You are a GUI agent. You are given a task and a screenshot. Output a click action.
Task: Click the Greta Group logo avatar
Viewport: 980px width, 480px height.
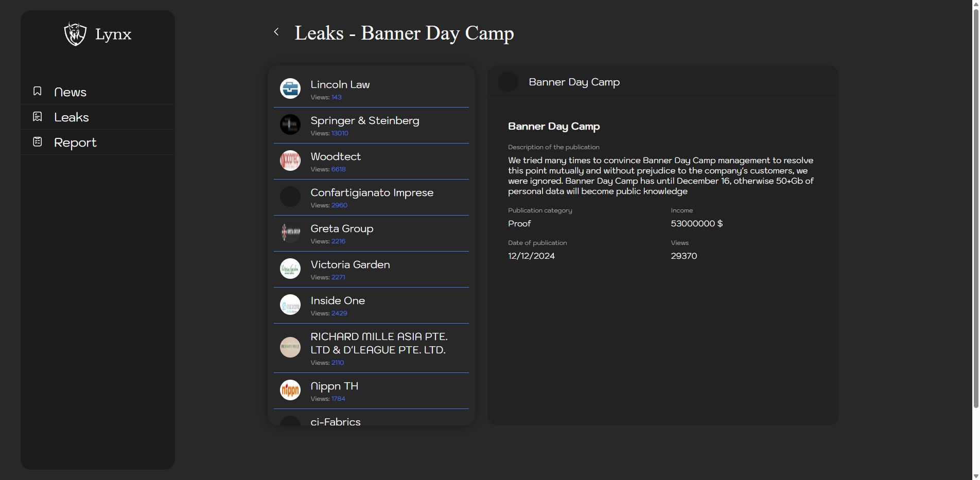pyautogui.click(x=290, y=233)
